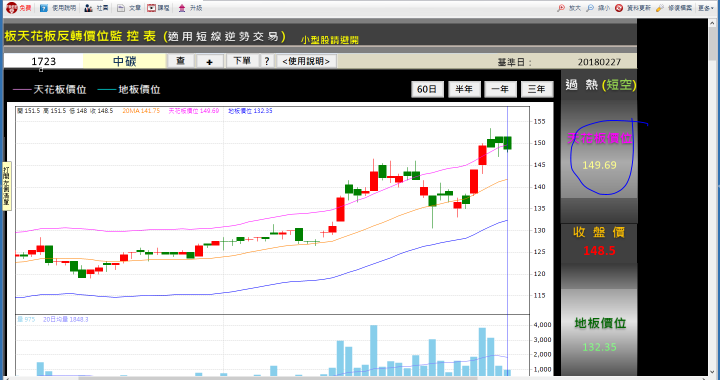This screenshot has height=380, width=720.
Task: Click the 天花板價位 legend label
Action: [x=60, y=89]
